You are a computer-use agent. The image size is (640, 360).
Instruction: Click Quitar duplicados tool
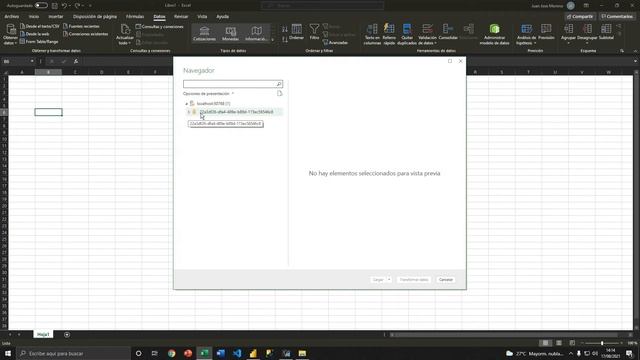(x=407, y=34)
